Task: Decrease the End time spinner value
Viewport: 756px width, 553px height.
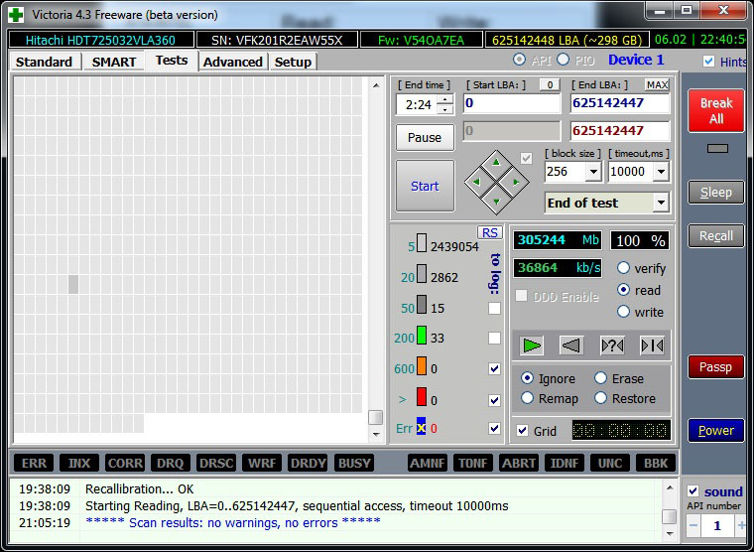Action: pyautogui.click(x=445, y=109)
